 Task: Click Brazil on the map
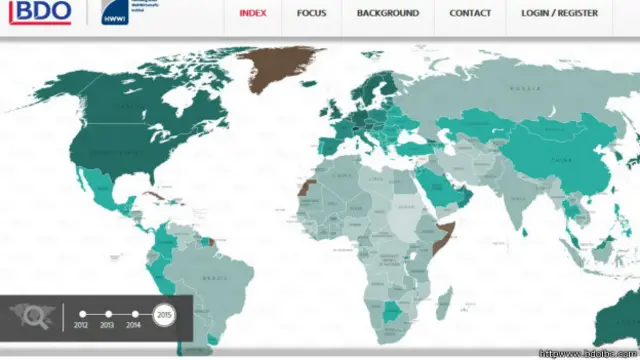coord(214,278)
